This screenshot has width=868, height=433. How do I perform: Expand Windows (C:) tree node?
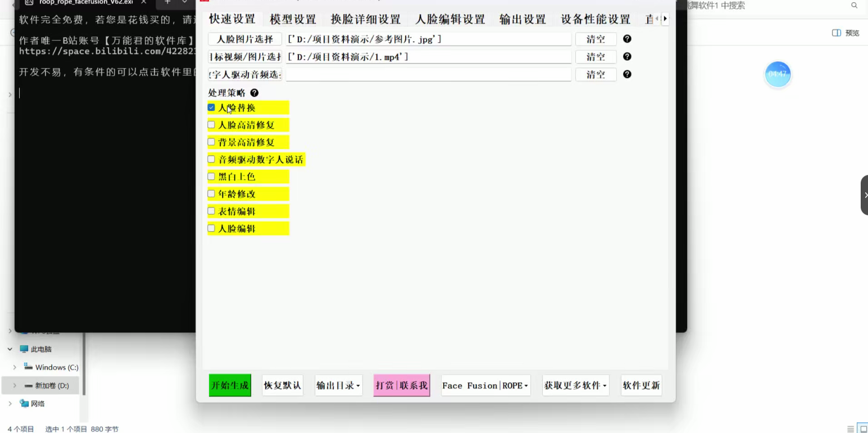[15, 367]
